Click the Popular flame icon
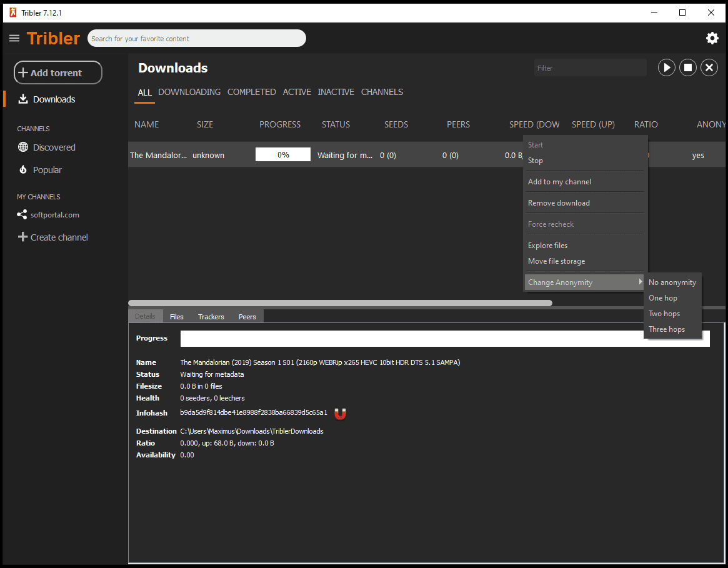Image resolution: width=728 pixels, height=568 pixels. [x=22, y=169]
